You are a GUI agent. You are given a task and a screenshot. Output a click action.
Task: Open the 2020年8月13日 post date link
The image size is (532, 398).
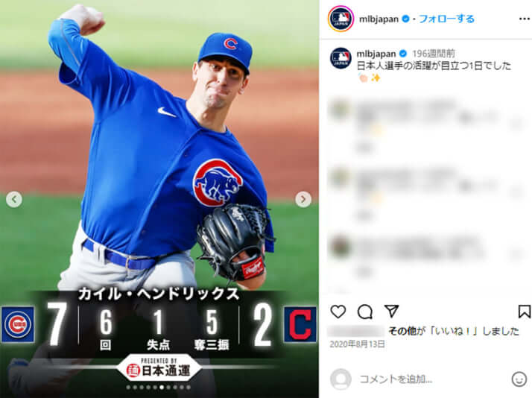357,344
